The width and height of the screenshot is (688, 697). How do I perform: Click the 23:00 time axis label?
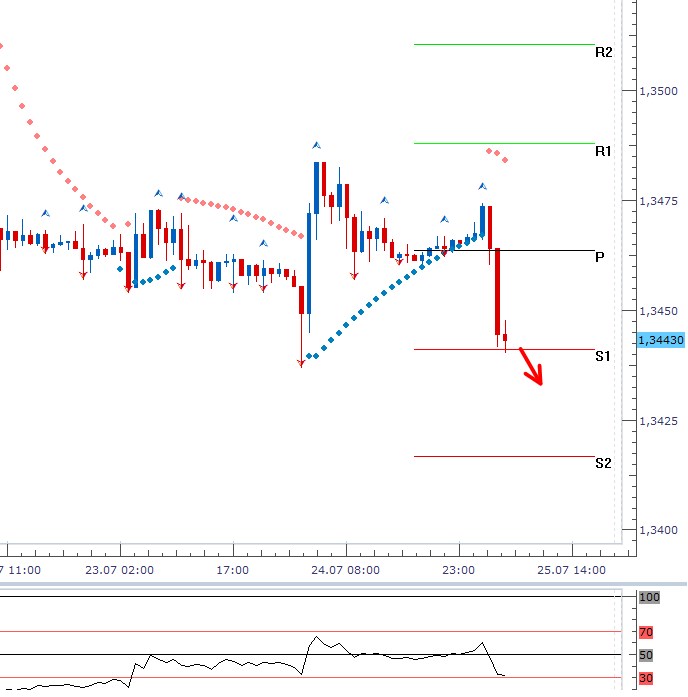click(458, 570)
